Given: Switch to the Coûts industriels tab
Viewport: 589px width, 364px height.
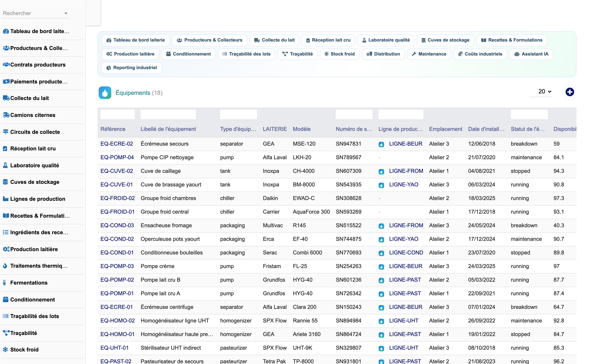Looking at the screenshot, I should coord(480,54).
